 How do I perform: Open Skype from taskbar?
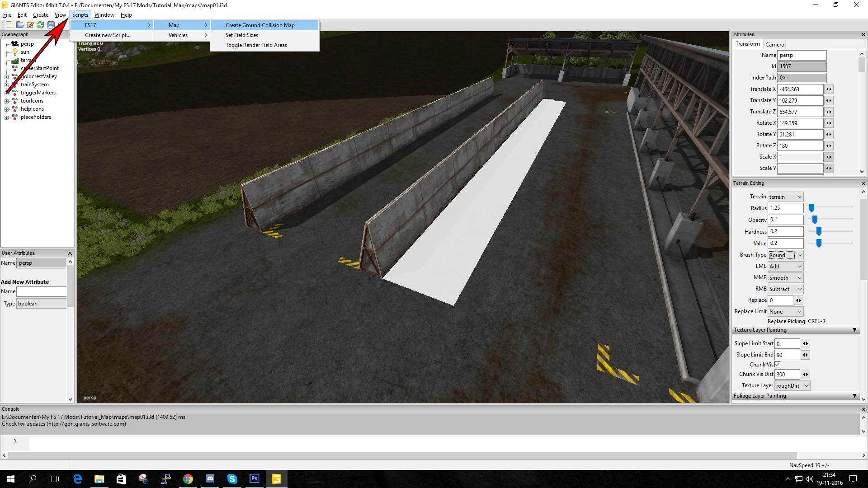[x=232, y=479]
